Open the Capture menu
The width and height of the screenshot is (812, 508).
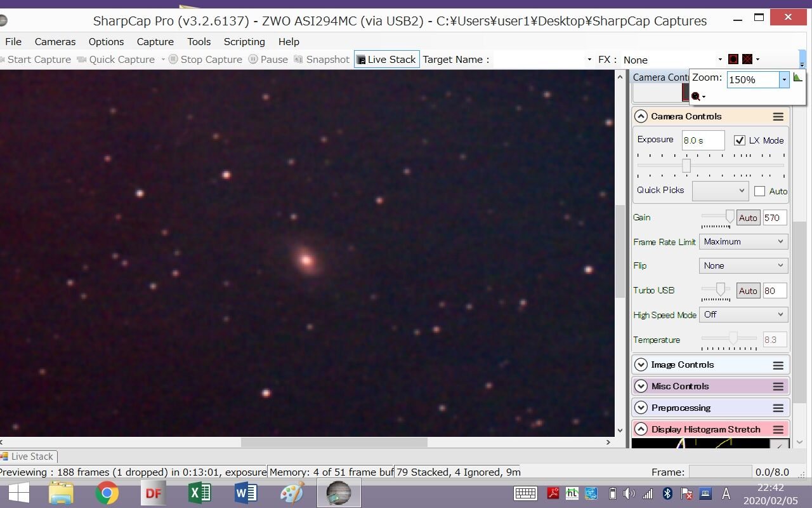[155, 41]
